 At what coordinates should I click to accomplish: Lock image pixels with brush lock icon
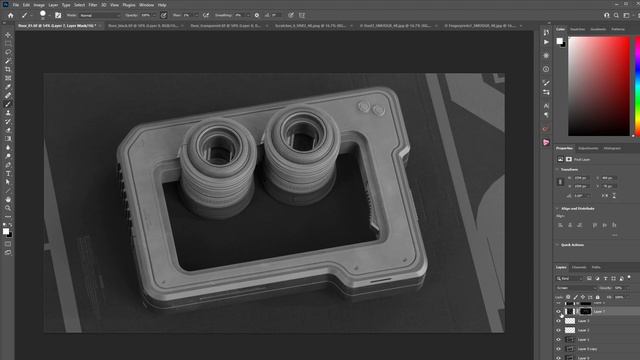pos(576,297)
